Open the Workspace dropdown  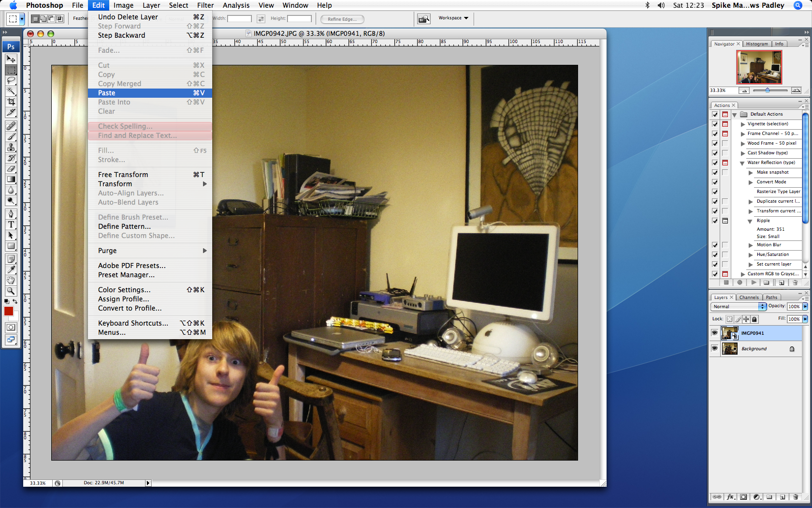453,18
